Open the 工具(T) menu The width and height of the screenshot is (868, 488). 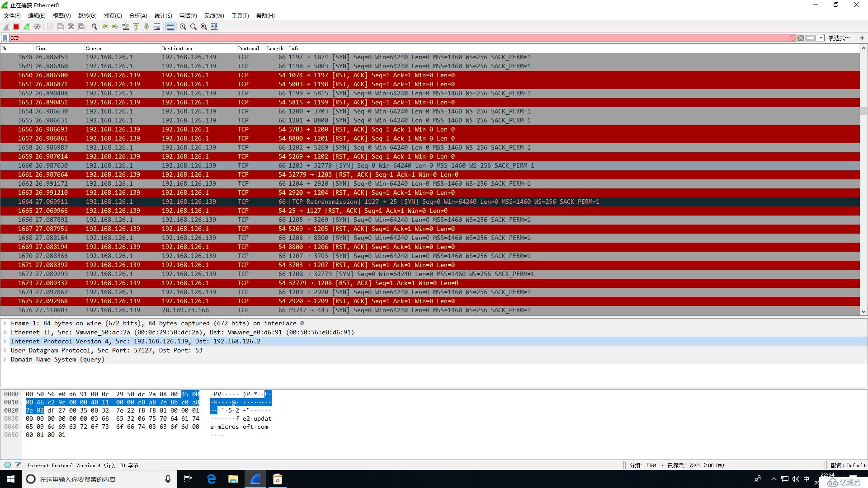tap(240, 15)
